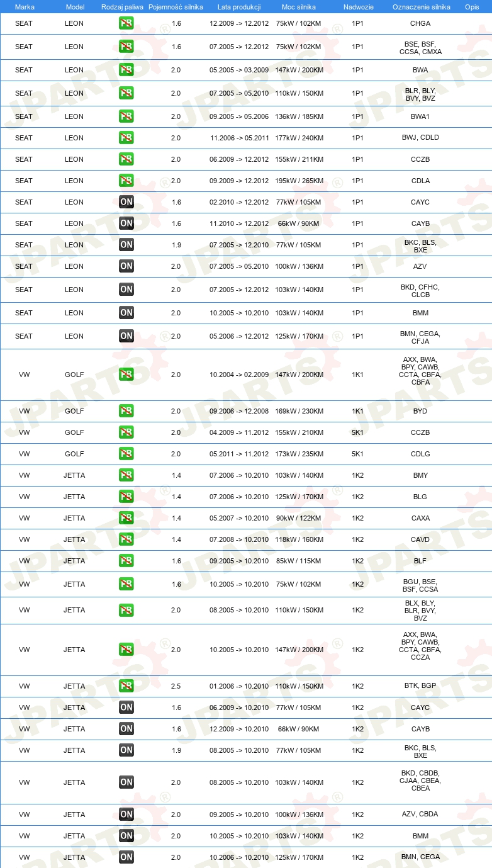Select the diesel ON icon in Leon AZV row
The height and width of the screenshot is (868, 492).
[x=126, y=266]
